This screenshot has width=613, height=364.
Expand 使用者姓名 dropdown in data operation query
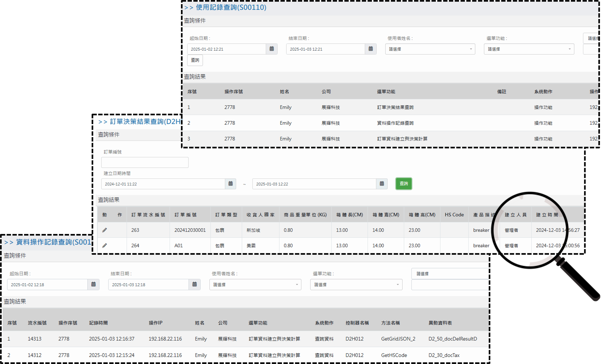coord(255,285)
